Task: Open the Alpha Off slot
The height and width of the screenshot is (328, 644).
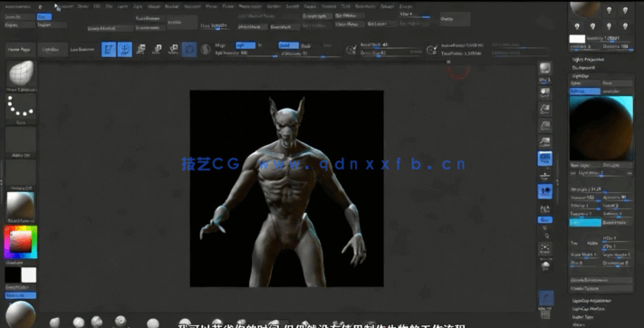Action: click(x=21, y=141)
